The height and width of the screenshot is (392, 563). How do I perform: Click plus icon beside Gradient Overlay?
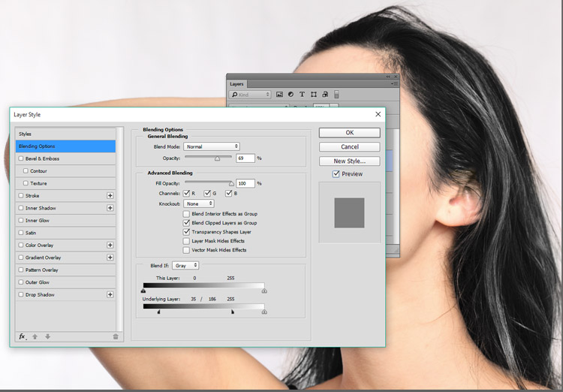coord(110,258)
